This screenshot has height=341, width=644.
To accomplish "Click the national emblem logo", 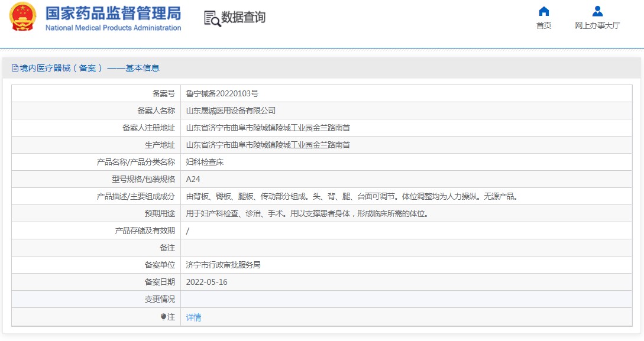I will [x=22, y=17].
